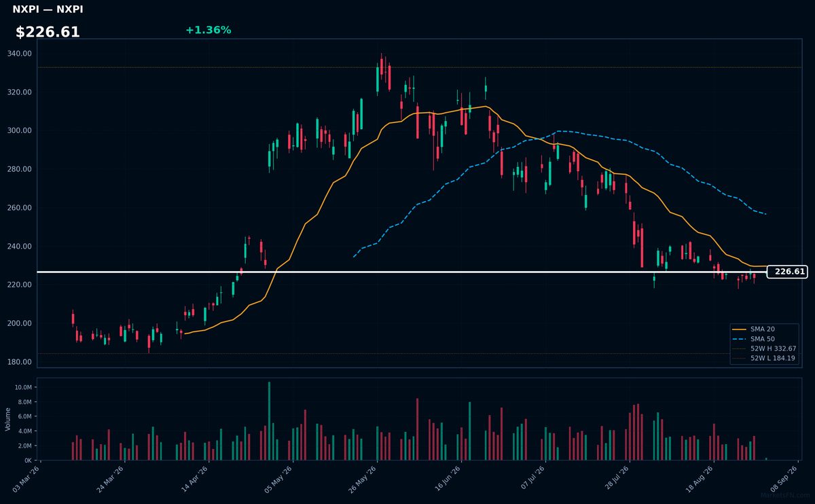The width and height of the screenshot is (815, 504).
Task: Select the SMA 20 legend entry
Action: pyautogui.click(x=763, y=329)
